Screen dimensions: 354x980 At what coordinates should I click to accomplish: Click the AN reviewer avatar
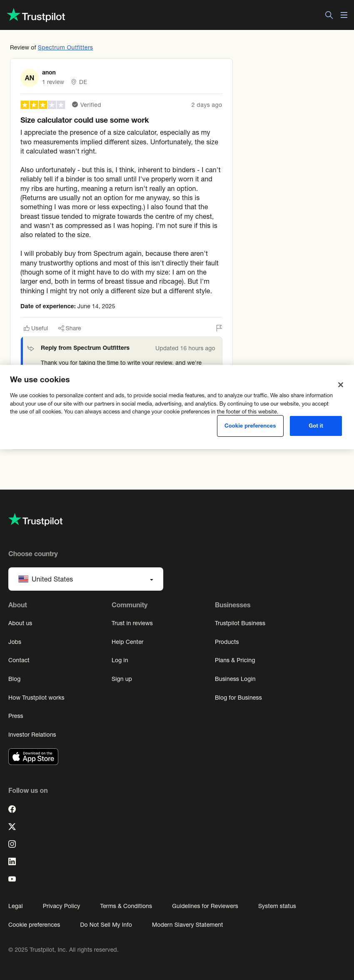30,78
